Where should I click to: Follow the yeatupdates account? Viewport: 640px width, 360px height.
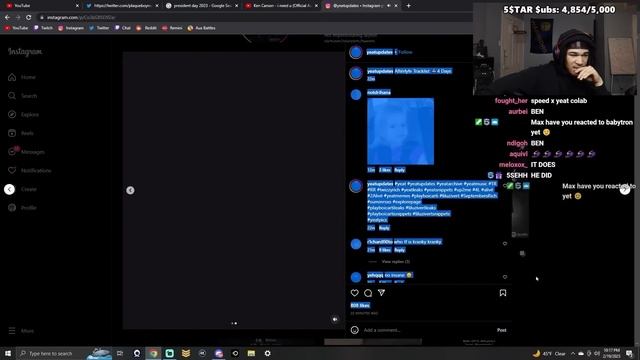click(405, 52)
